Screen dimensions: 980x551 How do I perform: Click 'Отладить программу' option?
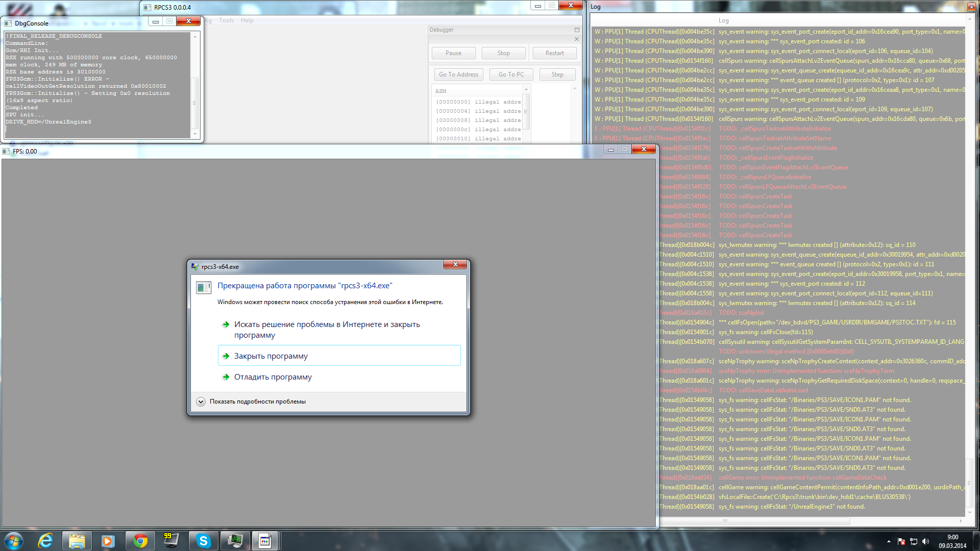click(273, 377)
